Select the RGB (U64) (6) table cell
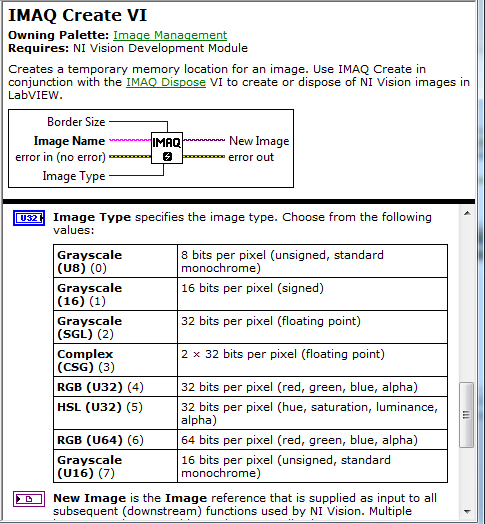The height and width of the screenshot is (524, 485). click(115, 440)
